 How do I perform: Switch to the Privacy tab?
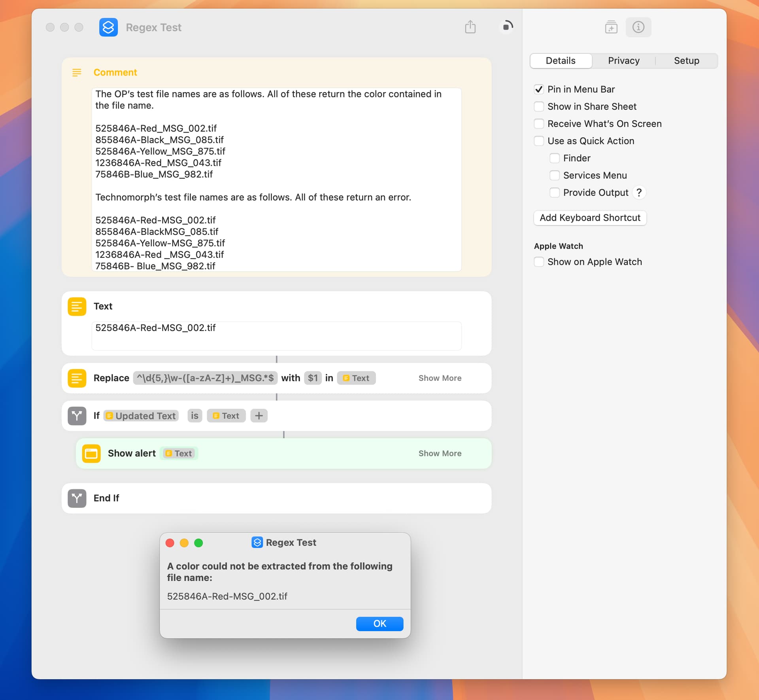(x=623, y=61)
